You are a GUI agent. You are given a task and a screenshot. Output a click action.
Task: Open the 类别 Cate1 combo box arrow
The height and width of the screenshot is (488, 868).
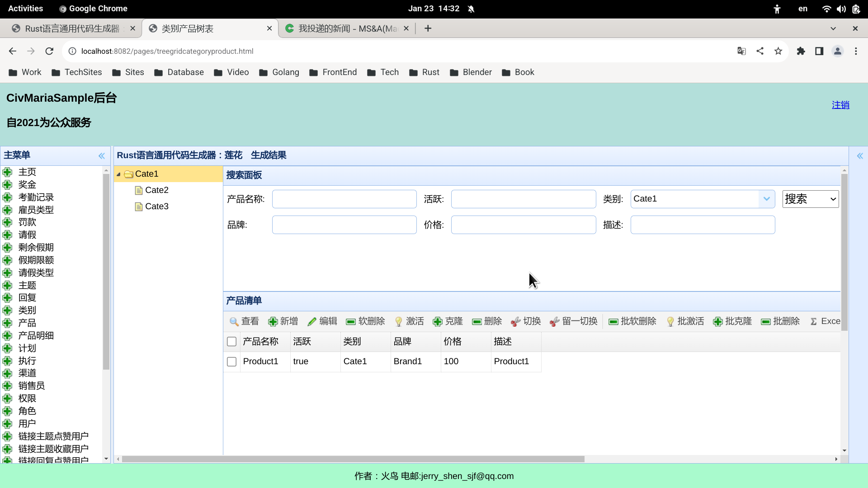click(x=766, y=199)
